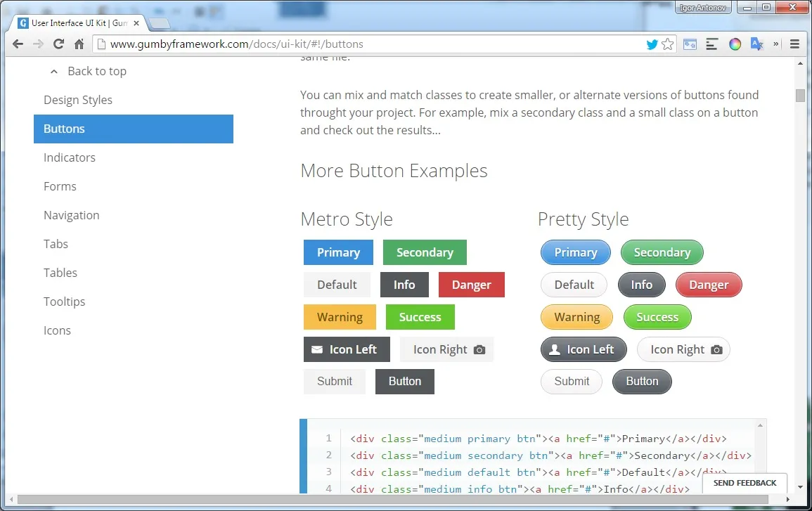This screenshot has width=812, height=511.
Task: Click the Metro Style Success button
Action: 420,317
